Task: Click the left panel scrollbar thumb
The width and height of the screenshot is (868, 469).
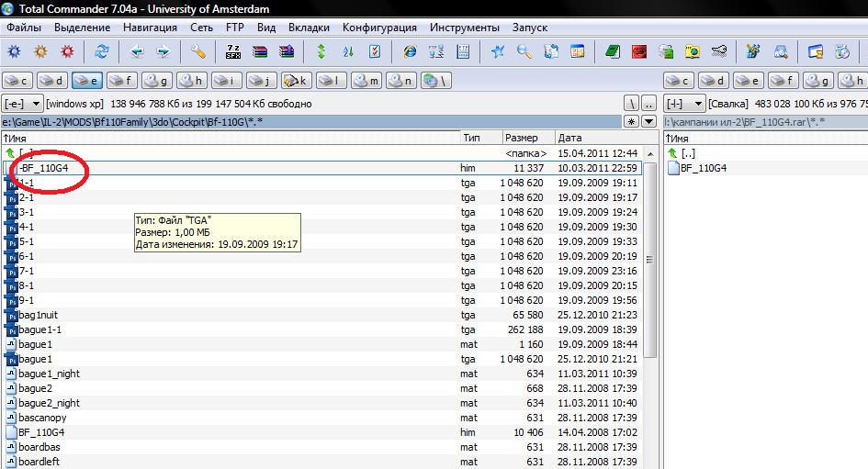Action: [x=650, y=260]
